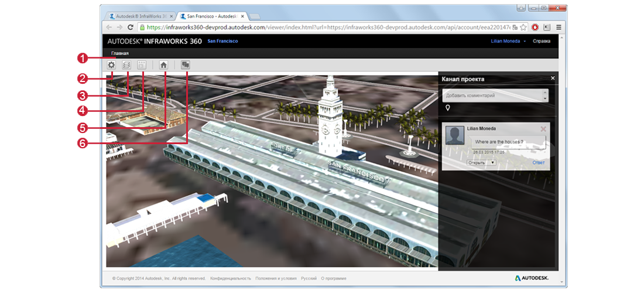Go forward in the browser

(x=119, y=27)
